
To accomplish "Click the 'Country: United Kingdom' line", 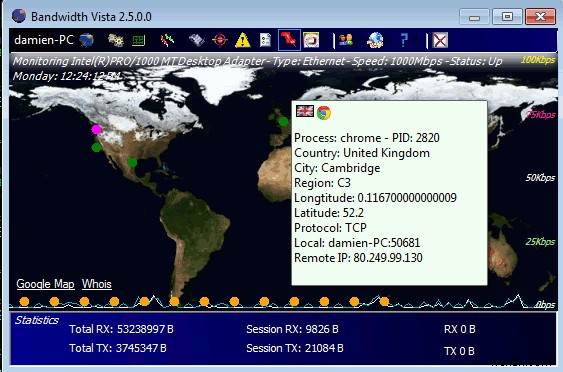I will pos(362,153).
